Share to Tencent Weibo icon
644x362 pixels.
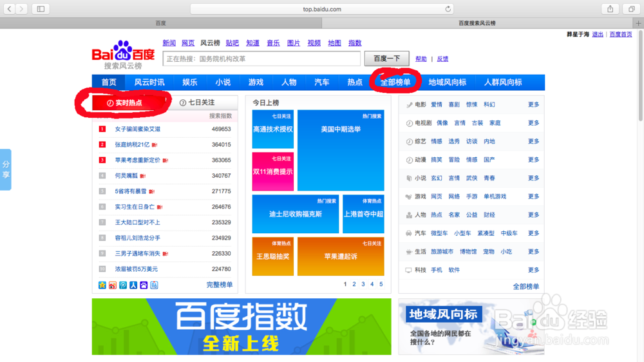click(x=123, y=285)
